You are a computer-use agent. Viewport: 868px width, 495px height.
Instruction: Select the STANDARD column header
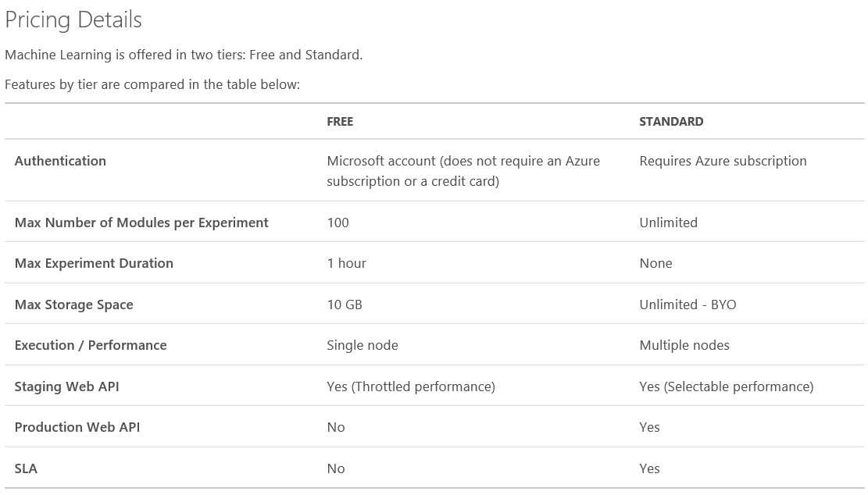(x=671, y=122)
